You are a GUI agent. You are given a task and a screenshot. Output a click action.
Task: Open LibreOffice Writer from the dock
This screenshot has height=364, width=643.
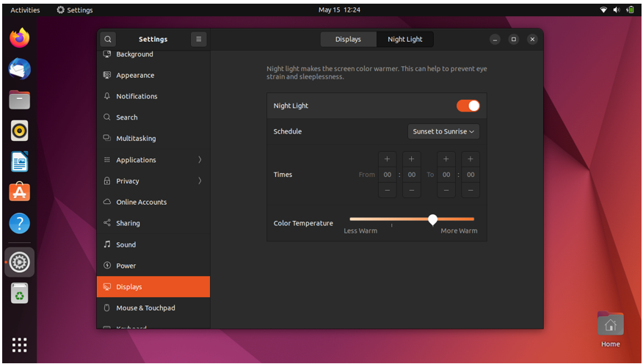[x=19, y=161]
